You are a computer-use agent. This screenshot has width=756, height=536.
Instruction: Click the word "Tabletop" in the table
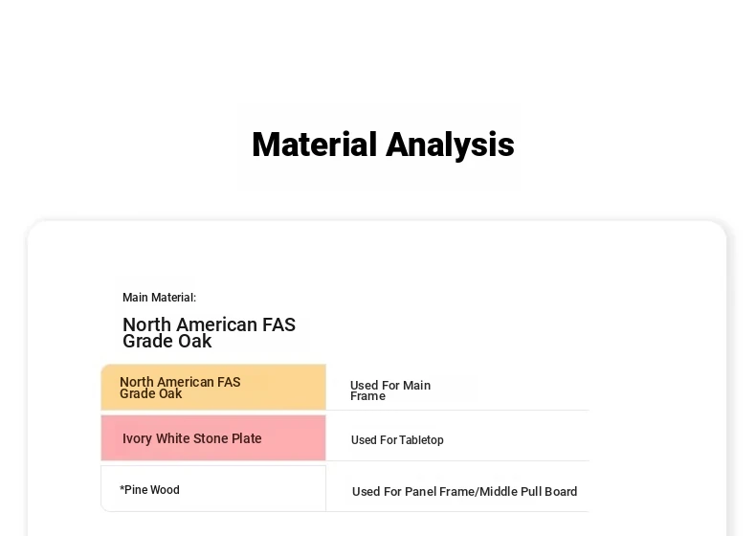coord(421,440)
